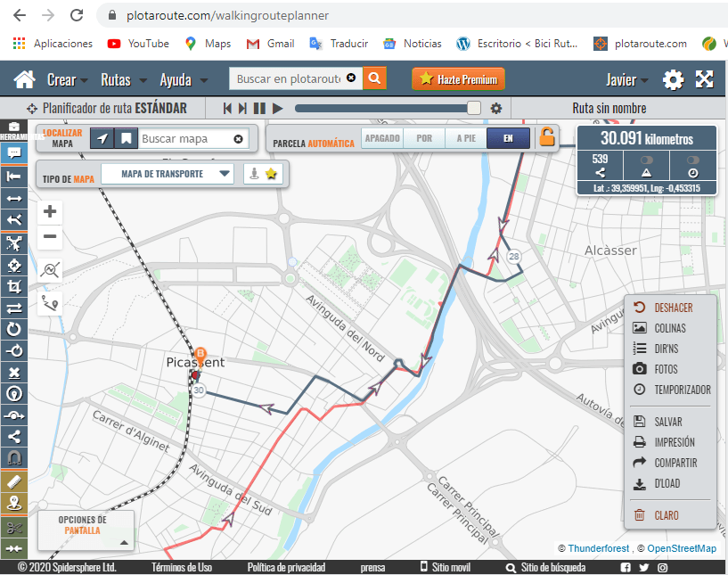Enter fullscreen with the expand arrows icon

click(x=705, y=79)
